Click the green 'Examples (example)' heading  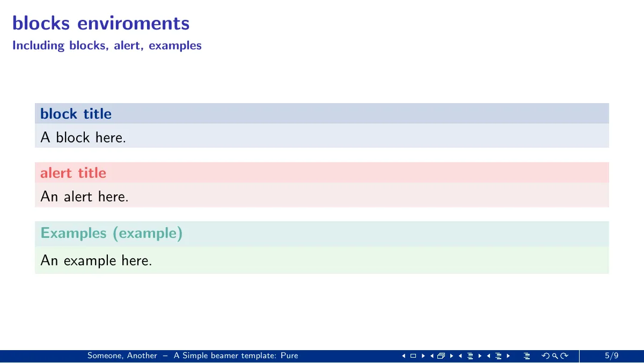(112, 233)
